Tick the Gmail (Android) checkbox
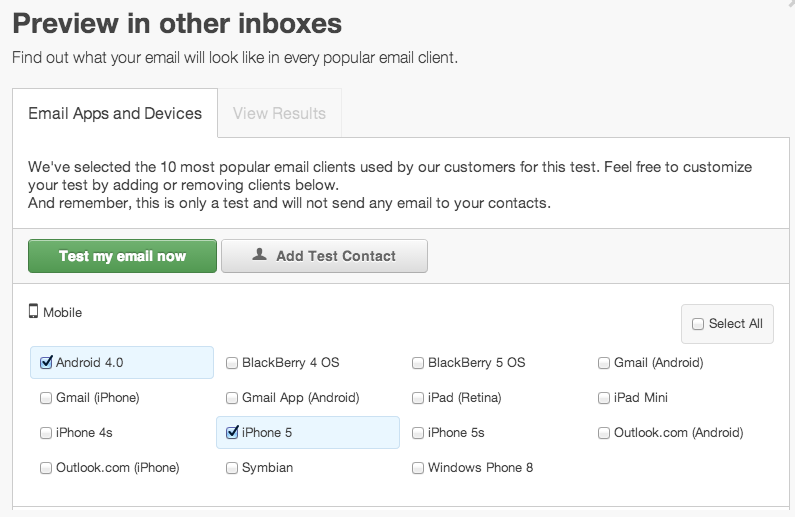Image resolution: width=795 pixels, height=517 pixels. click(x=604, y=363)
